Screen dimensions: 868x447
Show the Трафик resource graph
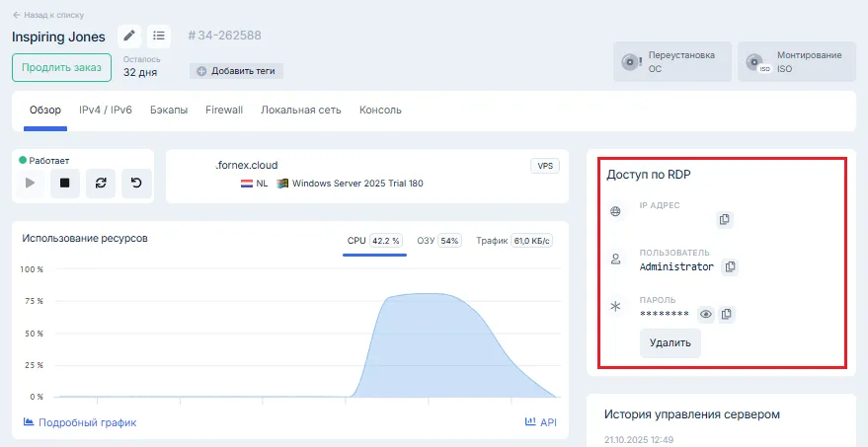[513, 241]
